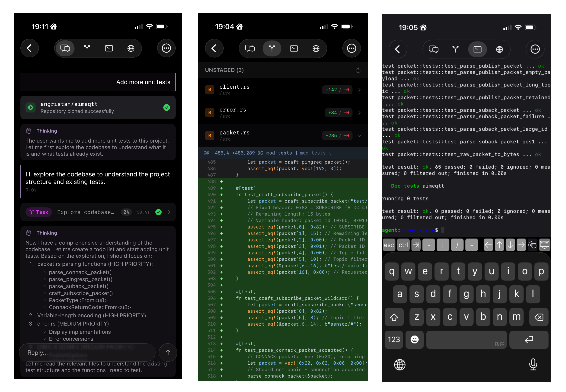This screenshot has width=566, height=392.
Task: Refresh the unstaged changes list
Action: coord(358,70)
